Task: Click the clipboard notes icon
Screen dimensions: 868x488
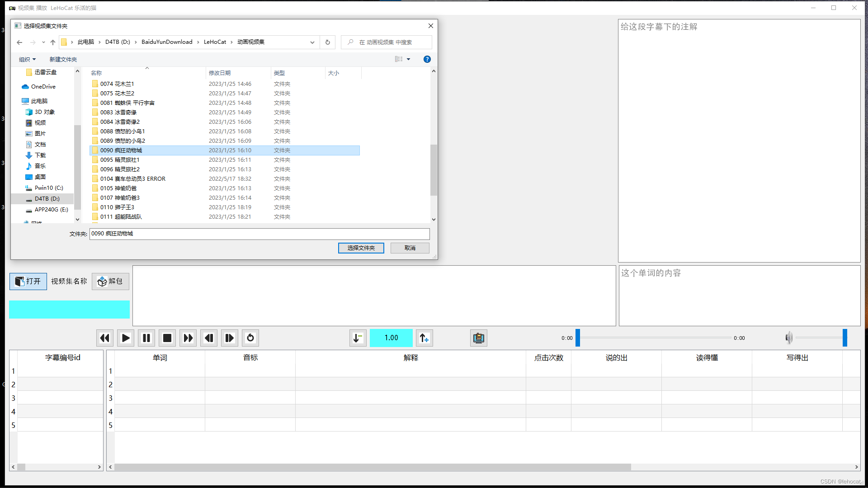Action: (478, 338)
